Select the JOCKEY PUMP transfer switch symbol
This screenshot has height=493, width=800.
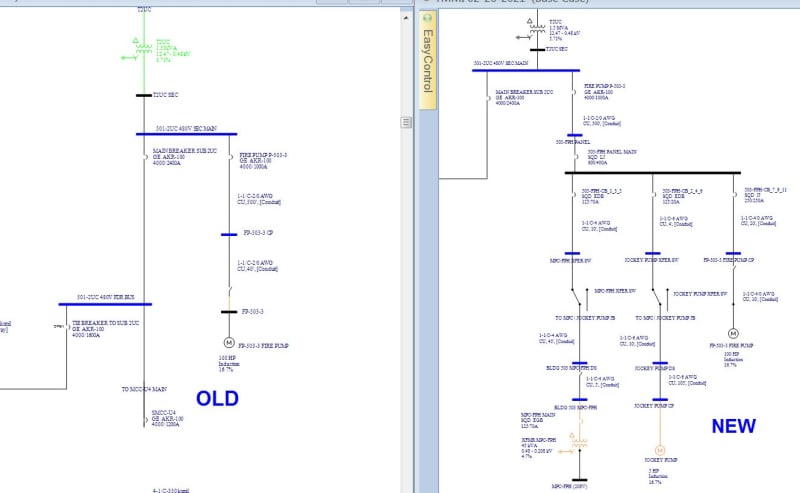click(x=660, y=299)
